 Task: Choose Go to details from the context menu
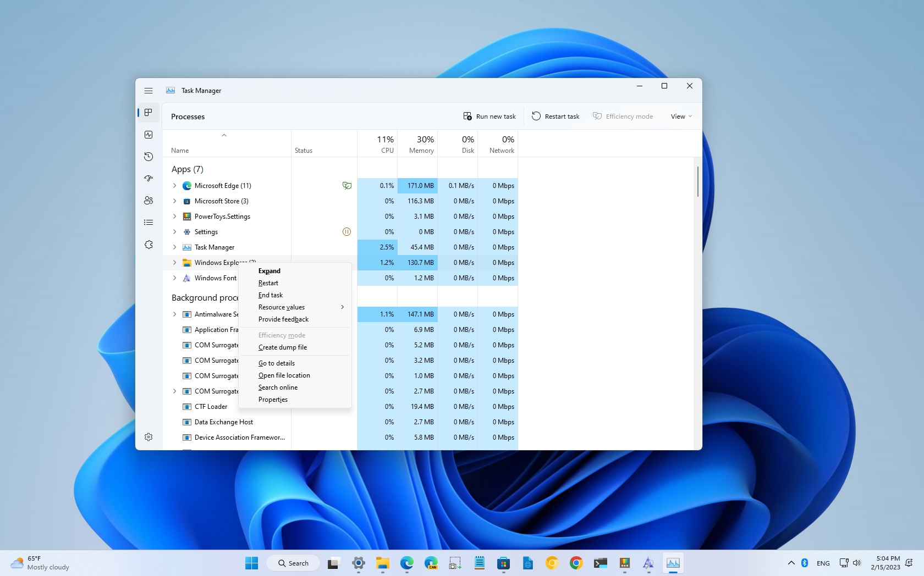click(x=277, y=363)
